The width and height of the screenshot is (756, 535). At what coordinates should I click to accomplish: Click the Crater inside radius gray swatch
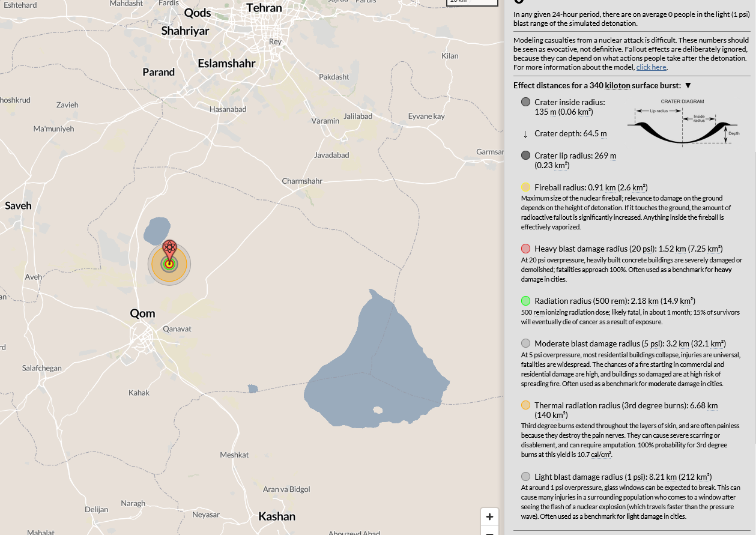point(526,102)
